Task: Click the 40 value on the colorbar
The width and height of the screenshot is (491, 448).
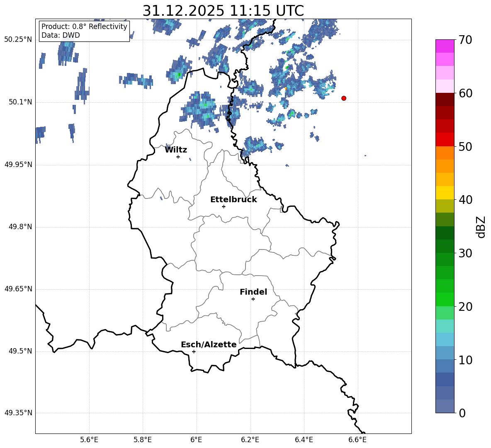Action: point(465,200)
